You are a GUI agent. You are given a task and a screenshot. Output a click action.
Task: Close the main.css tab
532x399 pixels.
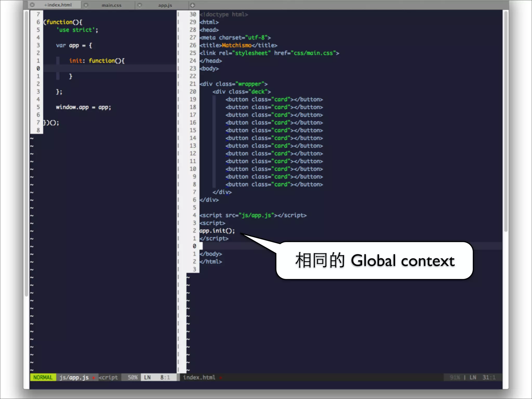tap(86, 5)
